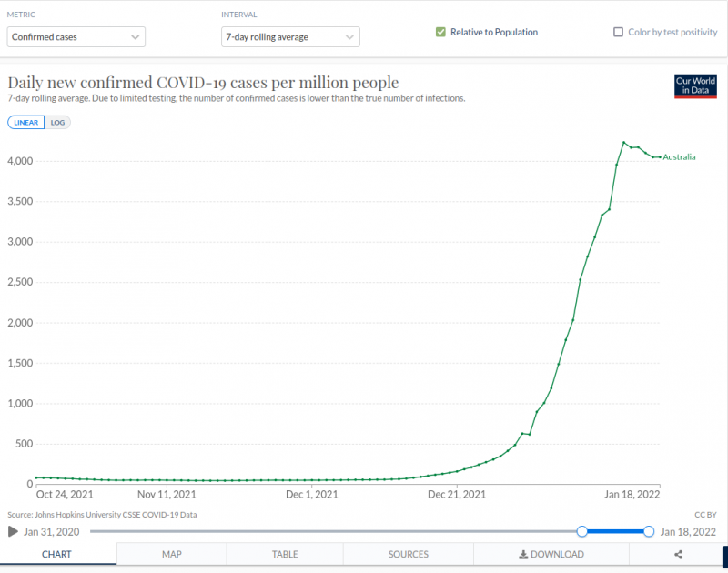
Task: Open the Confirmed cases metric dropdown
Action: (76, 37)
